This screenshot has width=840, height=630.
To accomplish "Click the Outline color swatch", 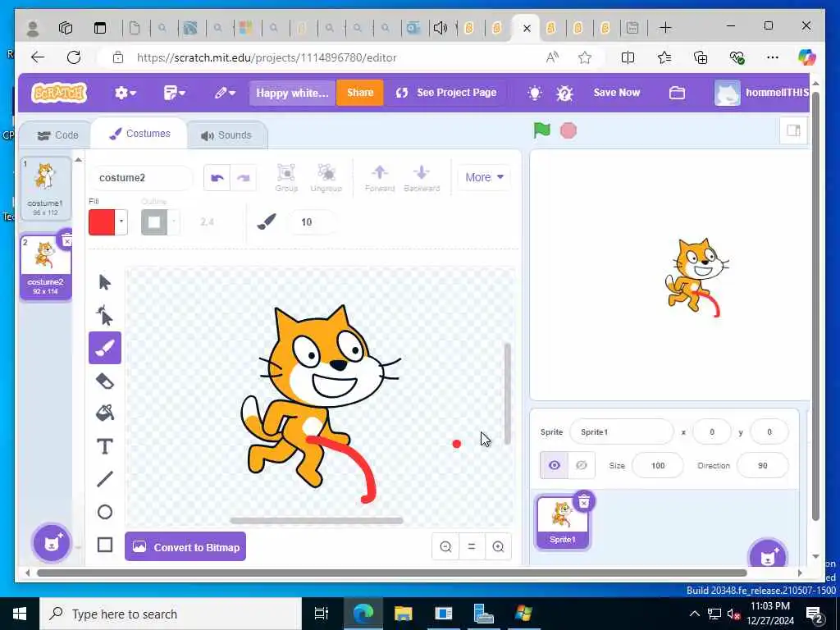I will point(154,221).
